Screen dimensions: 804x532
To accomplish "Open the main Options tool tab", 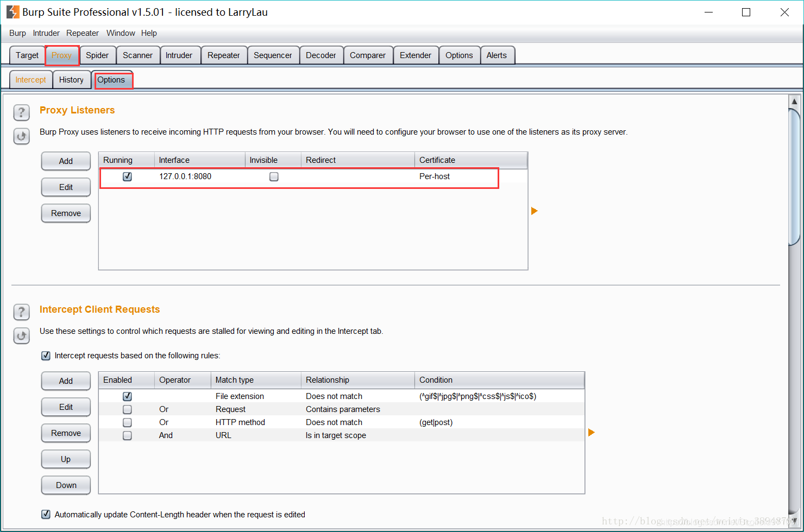I will point(459,55).
